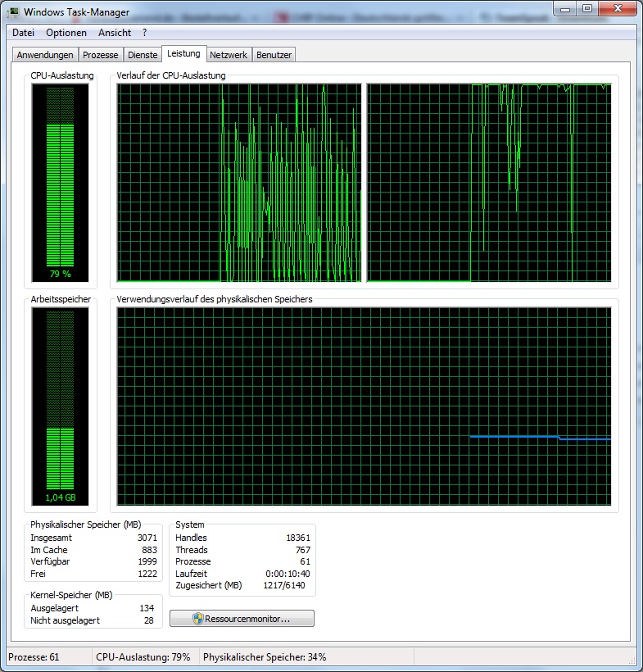
Task: Click the status bar Prozesse: 61 entry
Action: point(34,657)
